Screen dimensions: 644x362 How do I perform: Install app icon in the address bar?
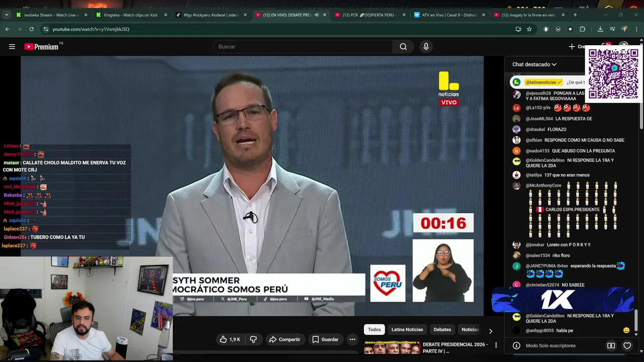click(518, 29)
